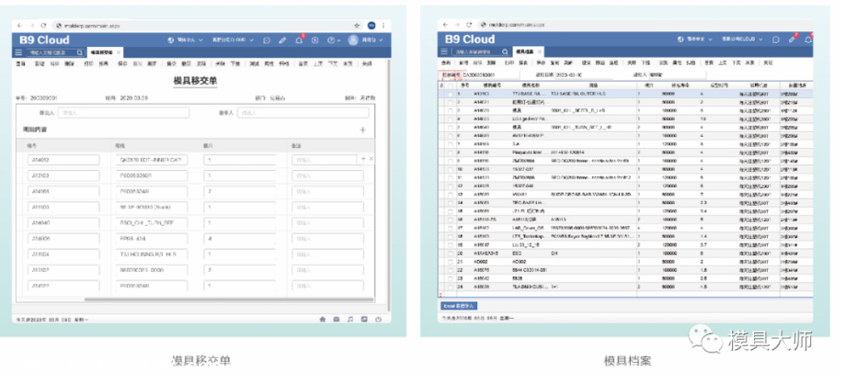Click the music note icon in left status bar
This screenshot has width=868, height=383.
point(350,319)
